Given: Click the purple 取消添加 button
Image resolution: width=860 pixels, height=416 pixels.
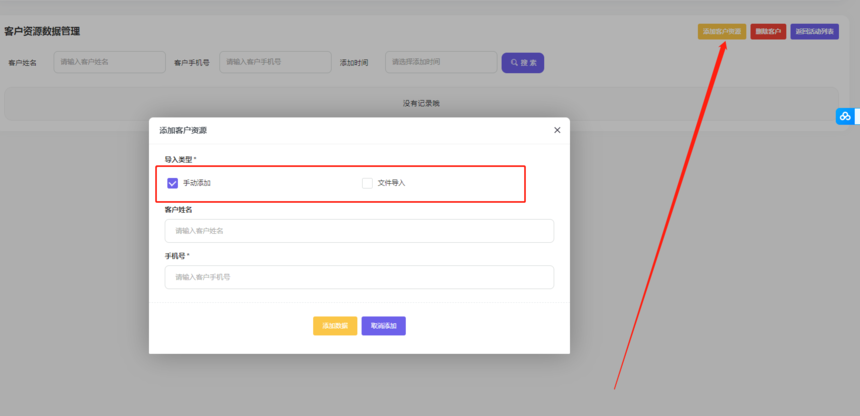Looking at the screenshot, I should (383, 326).
